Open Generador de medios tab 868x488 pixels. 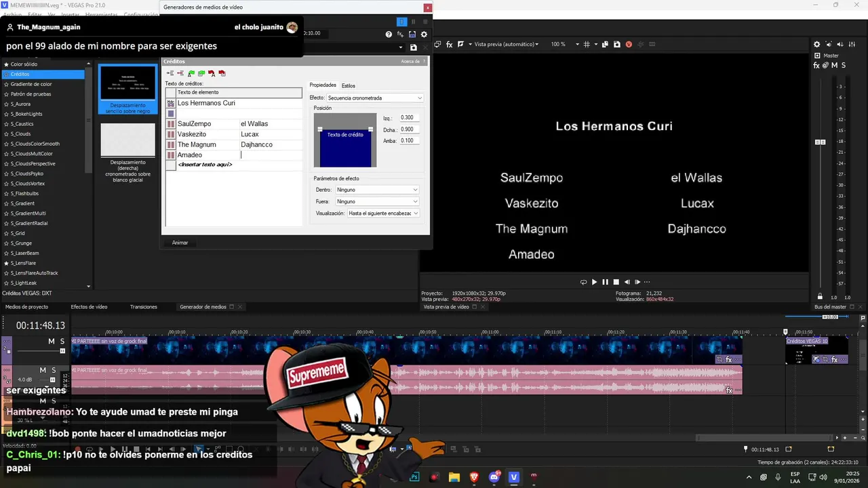(x=203, y=306)
